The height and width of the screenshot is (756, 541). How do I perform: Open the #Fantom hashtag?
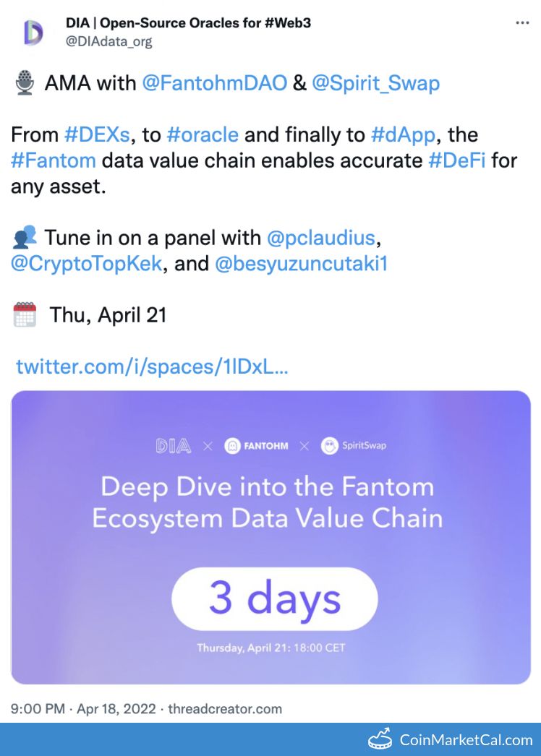click(54, 160)
